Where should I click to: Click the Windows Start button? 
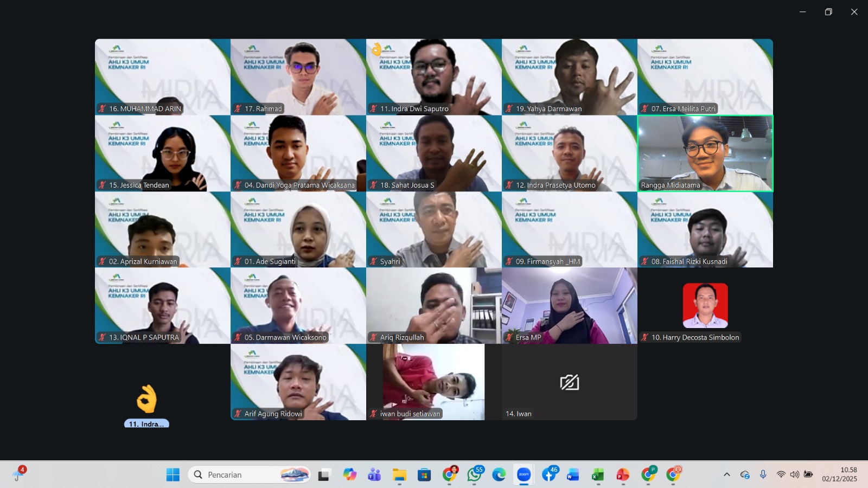[173, 474]
